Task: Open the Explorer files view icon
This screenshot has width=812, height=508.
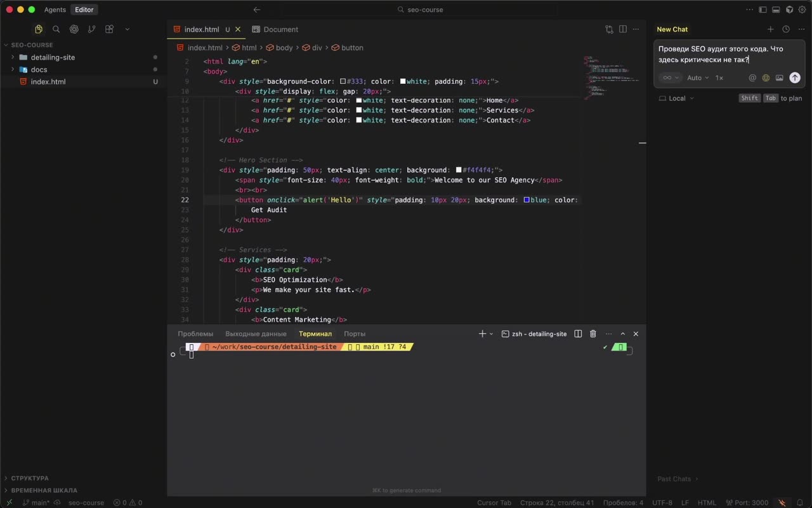Action: click(39, 29)
